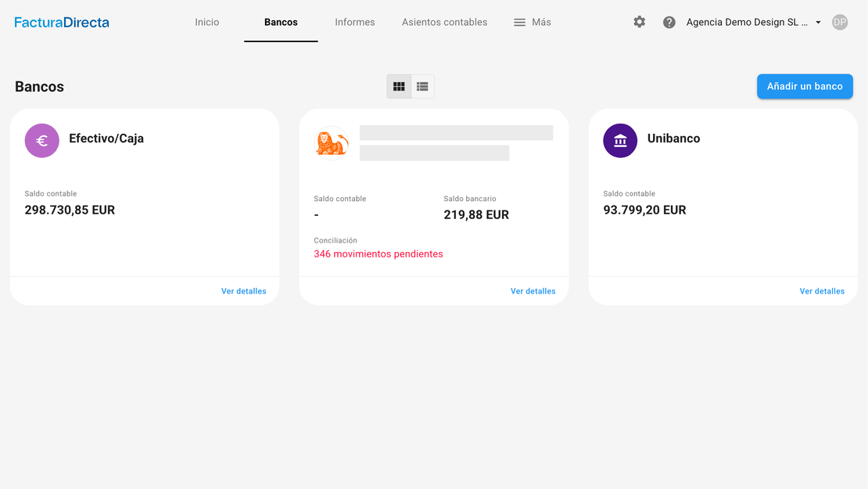This screenshot has width=868, height=489.
Task: Go to the Inicio tab
Action: 207,22
